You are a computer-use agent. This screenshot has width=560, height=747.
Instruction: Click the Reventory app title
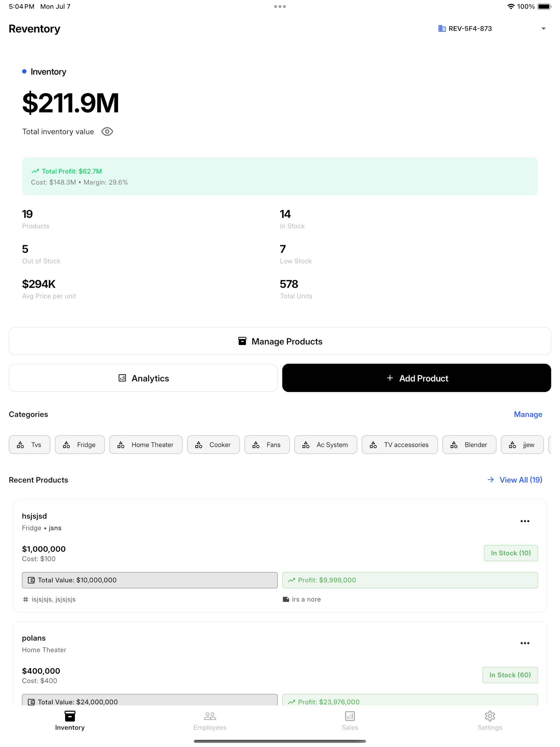point(34,29)
